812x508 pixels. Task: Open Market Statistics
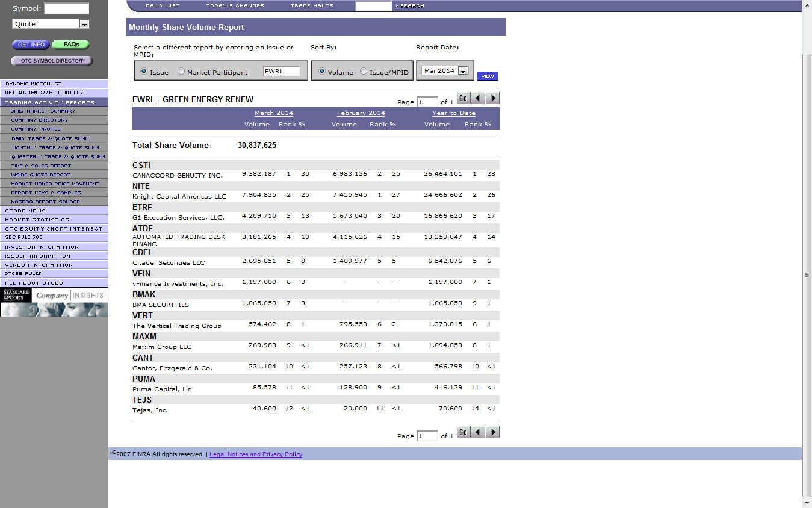click(54, 220)
